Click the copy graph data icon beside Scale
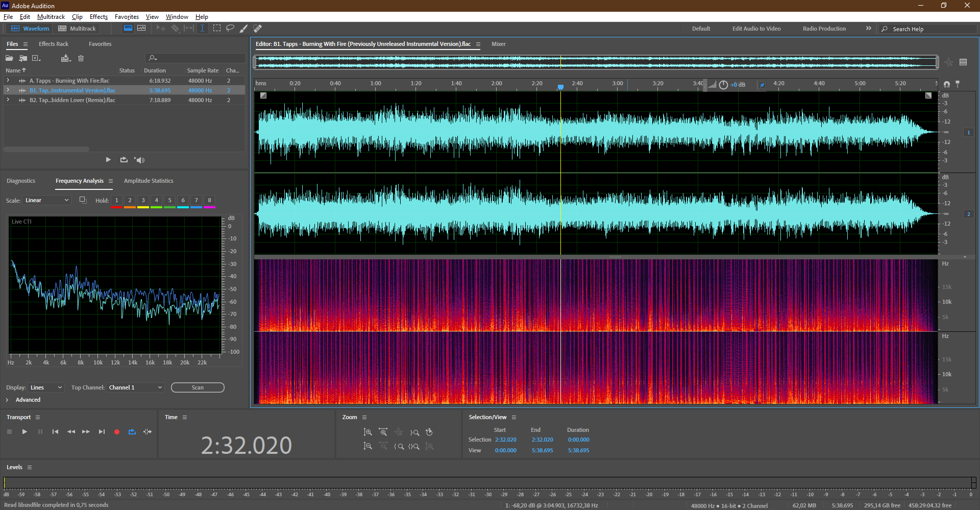980x510 pixels. point(83,200)
